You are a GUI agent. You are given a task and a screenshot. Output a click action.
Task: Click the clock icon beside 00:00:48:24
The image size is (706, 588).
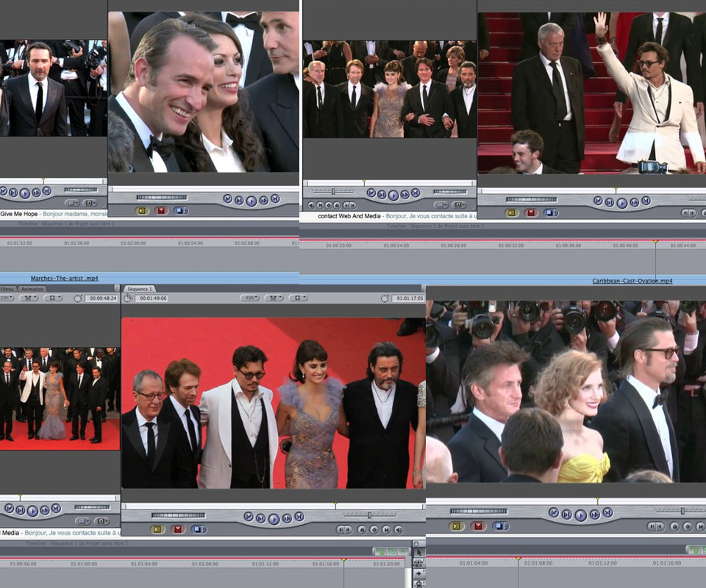pyautogui.click(x=78, y=298)
